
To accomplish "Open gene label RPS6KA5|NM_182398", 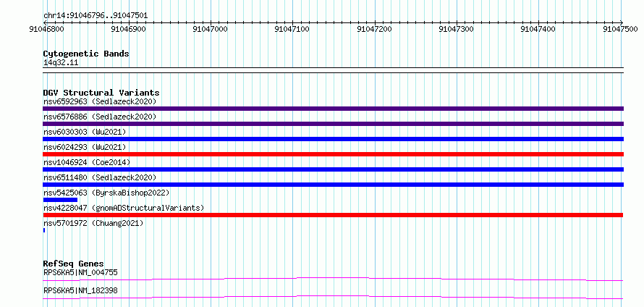I will pyautogui.click(x=80, y=290).
